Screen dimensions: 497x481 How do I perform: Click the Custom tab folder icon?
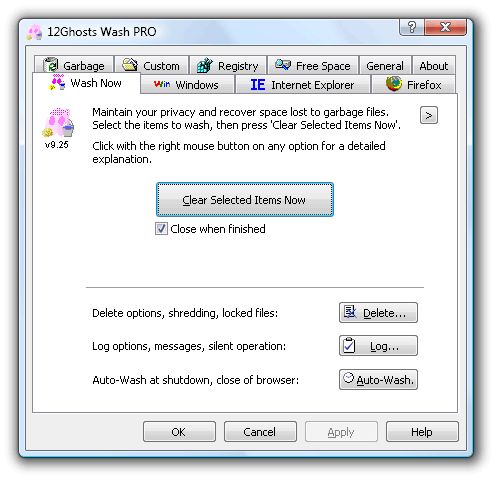(130, 65)
